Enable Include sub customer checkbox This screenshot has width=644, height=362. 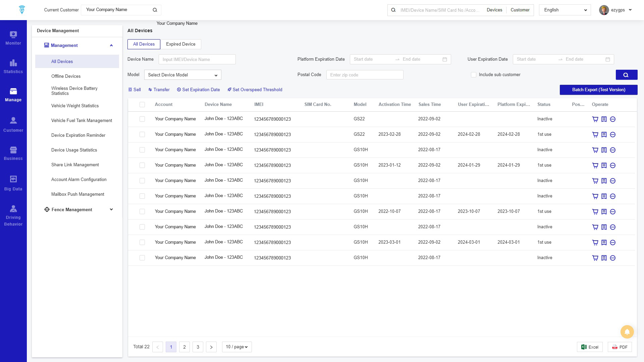(474, 75)
